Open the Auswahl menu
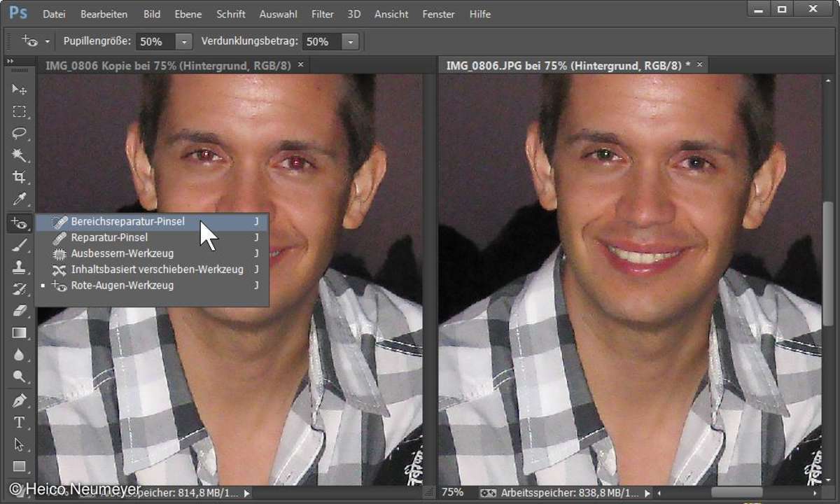 point(278,14)
